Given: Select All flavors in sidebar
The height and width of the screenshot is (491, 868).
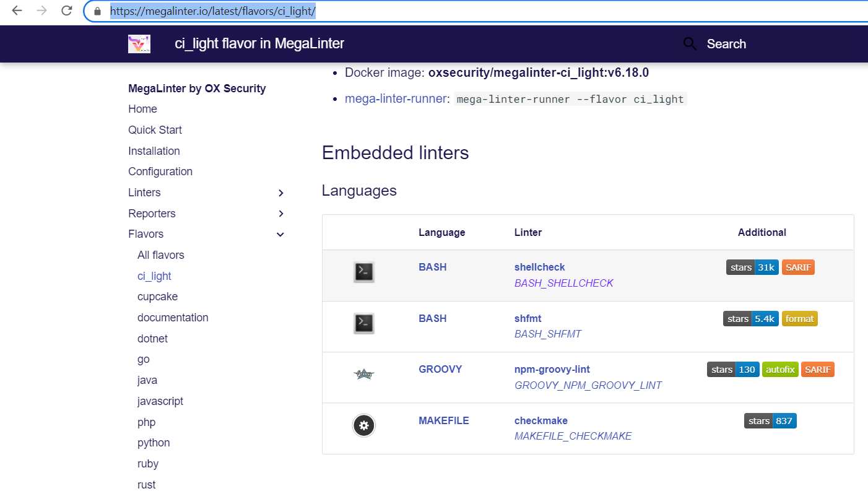Looking at the screenshot, I should tap(161, 255).
